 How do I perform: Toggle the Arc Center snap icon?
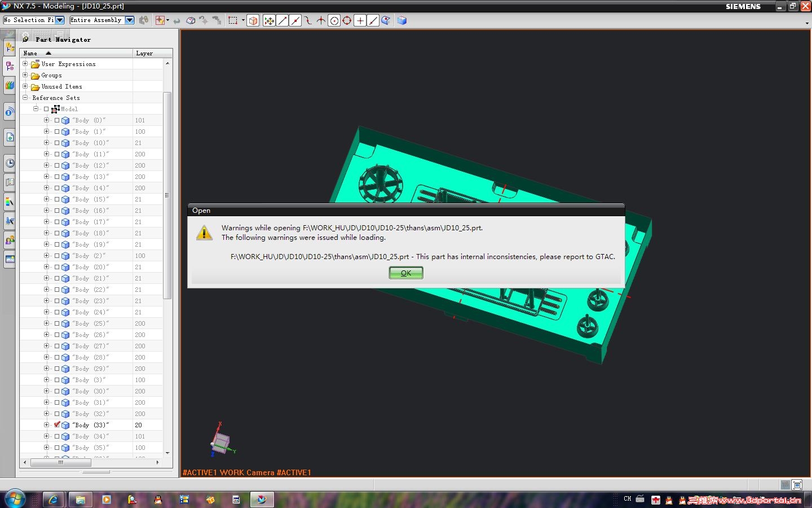[x=334, y=20]
